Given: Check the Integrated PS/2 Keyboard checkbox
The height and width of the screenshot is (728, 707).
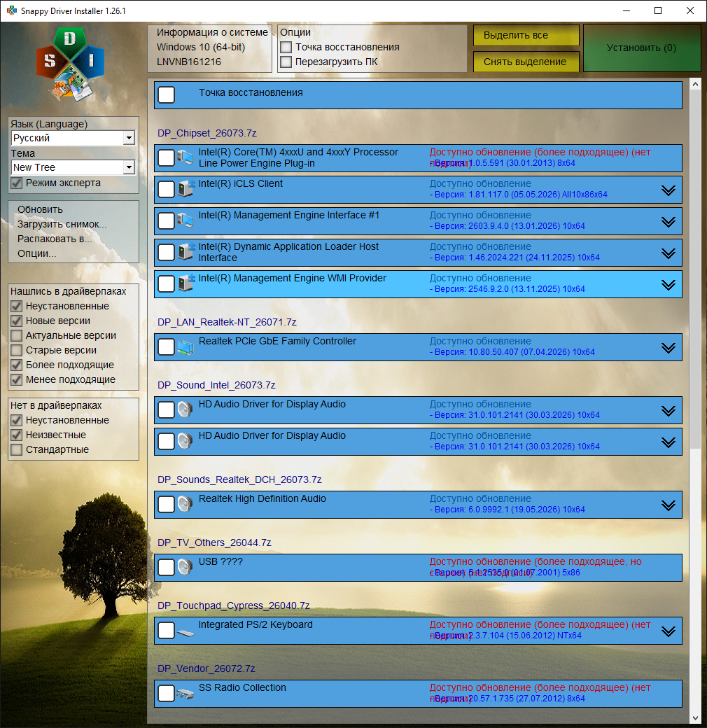Looking at the screenshot, I should pos(166,631).
